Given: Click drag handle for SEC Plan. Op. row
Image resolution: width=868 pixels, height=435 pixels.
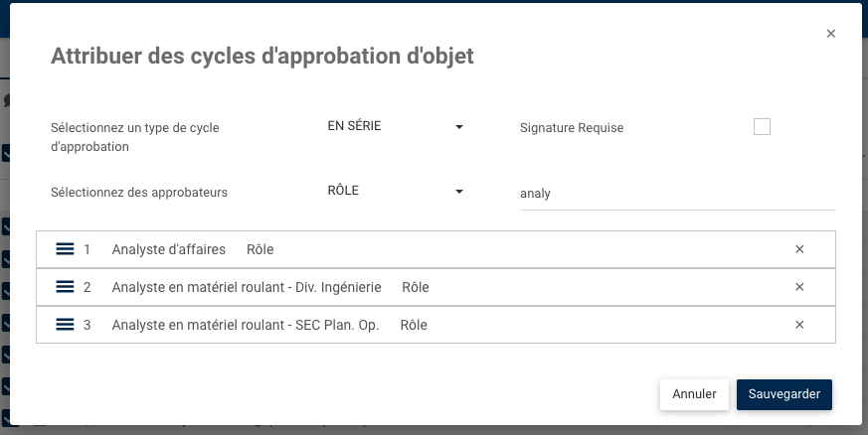Looking at the screenshot, I should point(66,325).
